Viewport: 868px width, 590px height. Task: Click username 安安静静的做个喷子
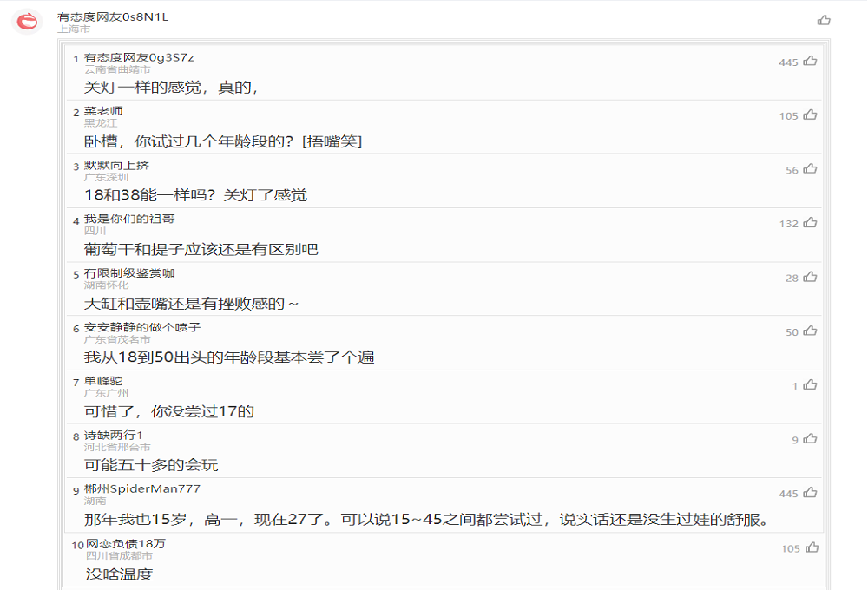coord(141,327)
